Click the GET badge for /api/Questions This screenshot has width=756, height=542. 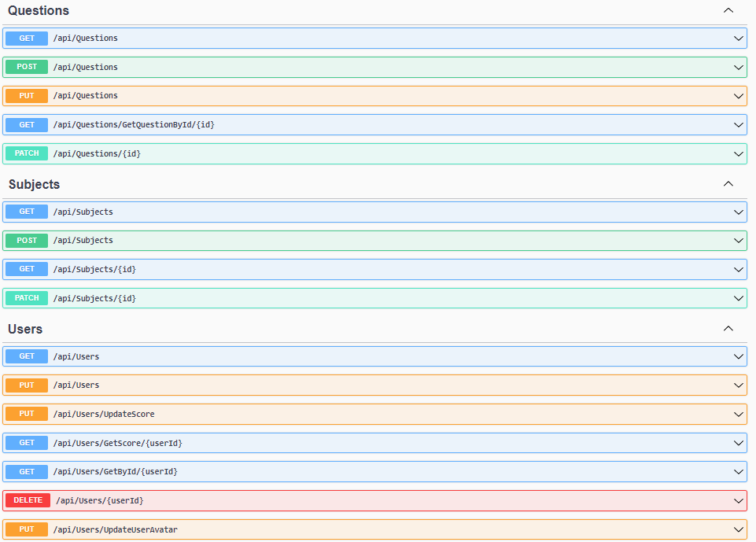(27, 38)
